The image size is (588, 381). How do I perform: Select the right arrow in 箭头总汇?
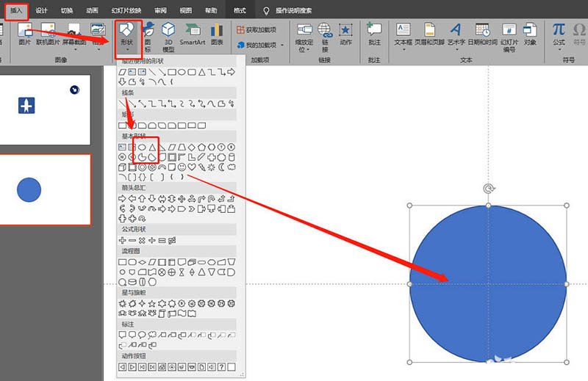click(122, 198)
